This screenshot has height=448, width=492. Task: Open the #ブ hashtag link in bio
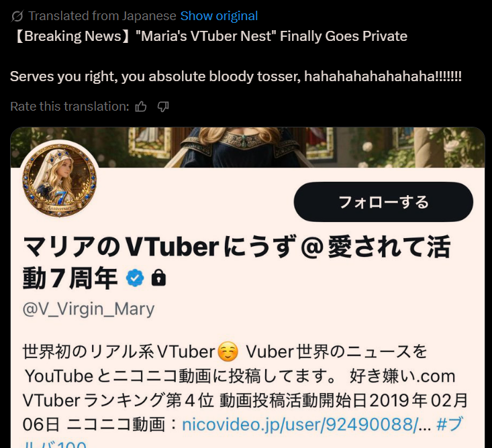click(x=449, y=425)
